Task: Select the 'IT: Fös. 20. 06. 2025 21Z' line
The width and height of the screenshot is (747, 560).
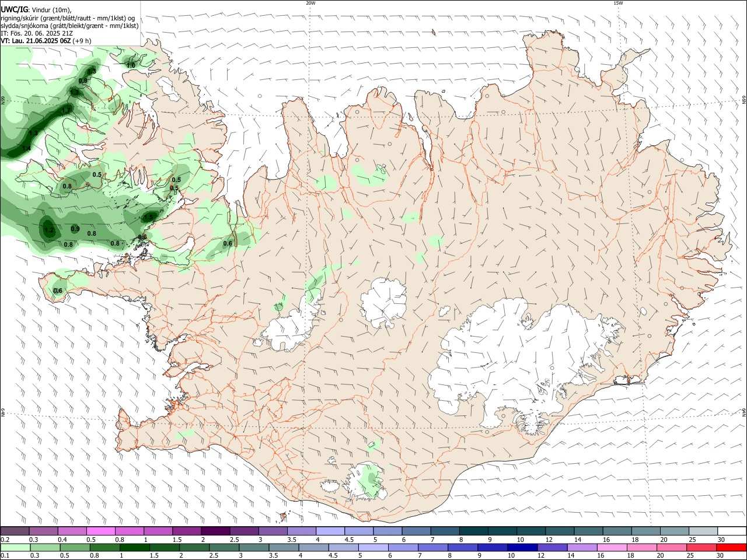Action: click(37, 33)
